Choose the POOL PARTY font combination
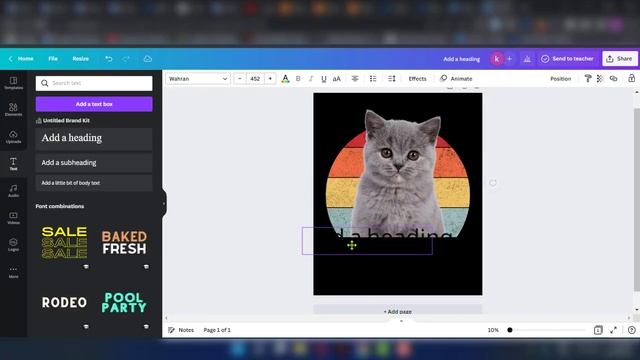The height and width of the screenshot is (360, 640). (124, 302)
